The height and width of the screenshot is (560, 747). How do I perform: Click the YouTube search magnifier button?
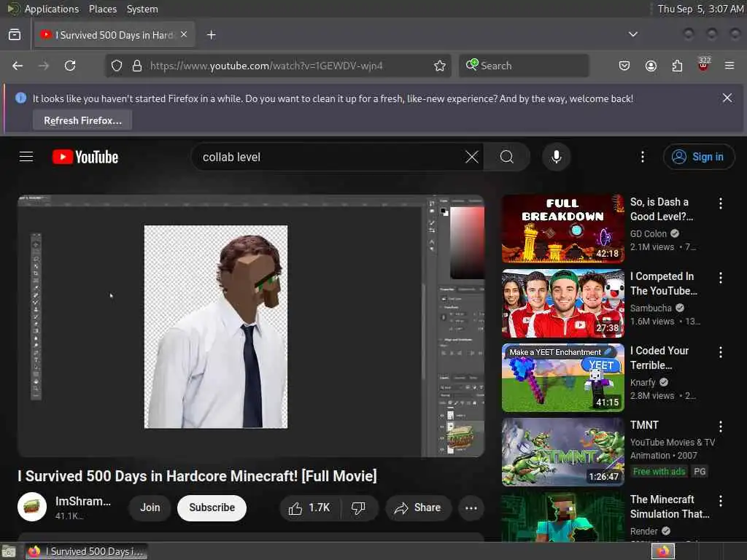coord(507,157)
